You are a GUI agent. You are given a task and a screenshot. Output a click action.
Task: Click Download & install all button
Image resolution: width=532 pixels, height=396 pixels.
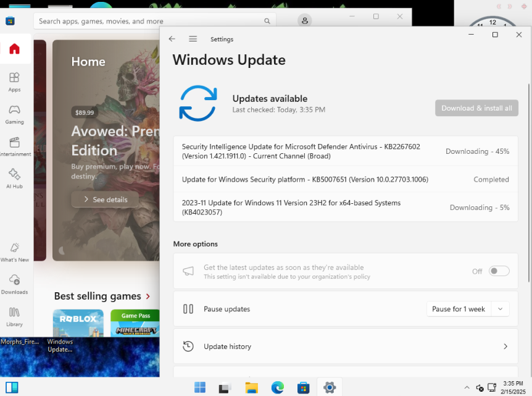click(476, 108)
